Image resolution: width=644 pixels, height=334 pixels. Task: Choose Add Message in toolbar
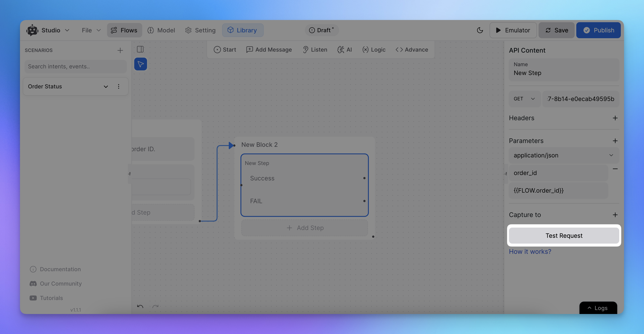click(x=269, y=50)
